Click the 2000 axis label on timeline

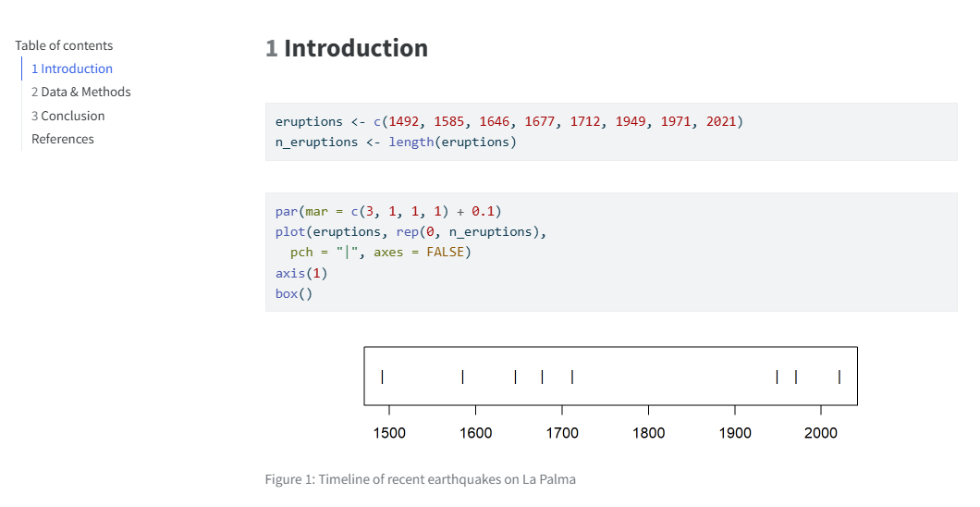pos(821,433)
